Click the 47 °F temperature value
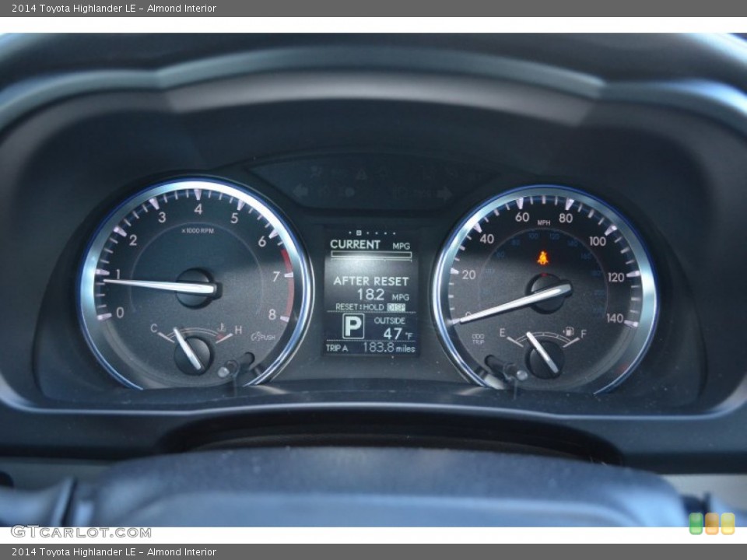Screen dimensions: 747x560 (x=398, y=334)
